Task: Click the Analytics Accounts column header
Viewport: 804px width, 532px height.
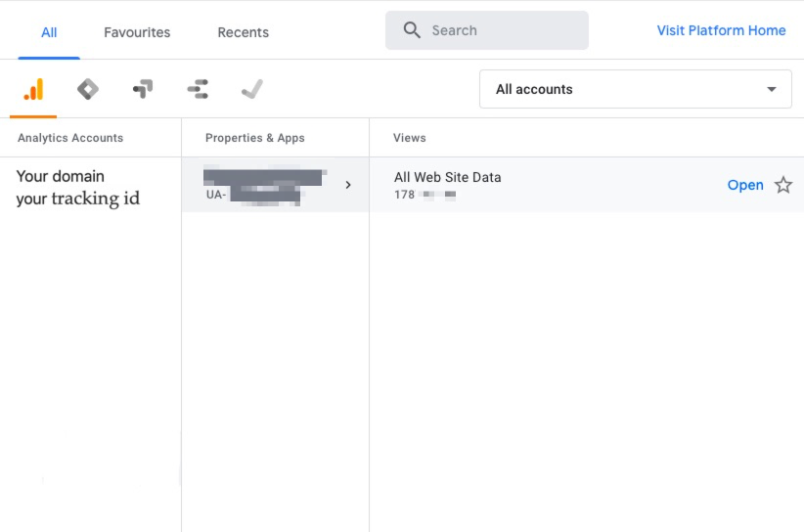Action: 70,138
